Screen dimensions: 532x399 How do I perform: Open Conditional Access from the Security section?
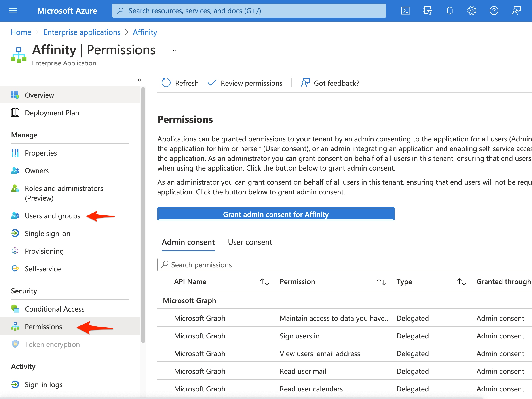coord(54,309)
